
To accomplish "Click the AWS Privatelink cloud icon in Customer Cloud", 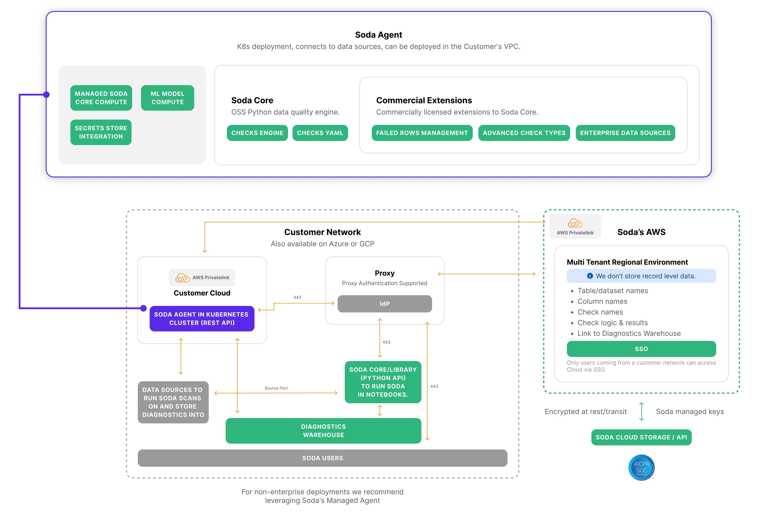I will click(182, 278).
